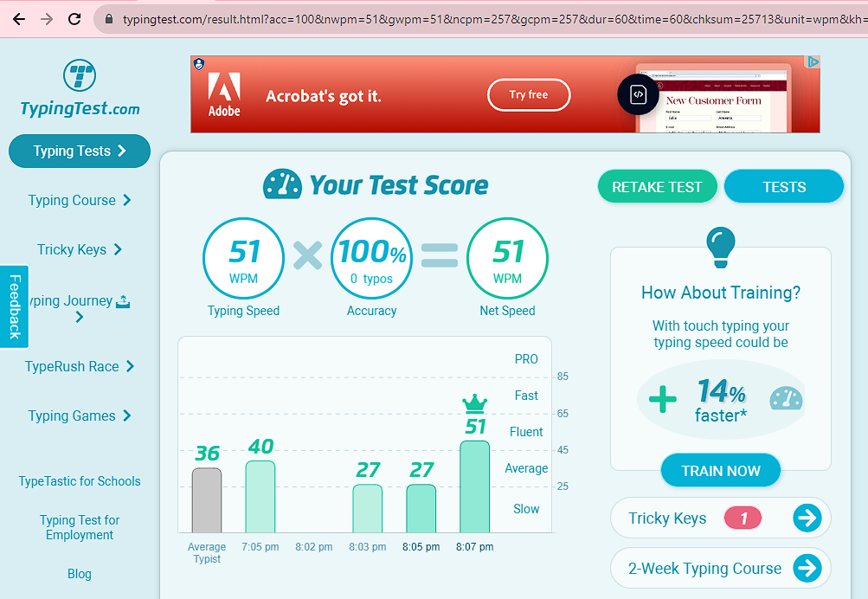
Task: Open TypeTastic for Schools link
Action: click(x=80, y=481)
